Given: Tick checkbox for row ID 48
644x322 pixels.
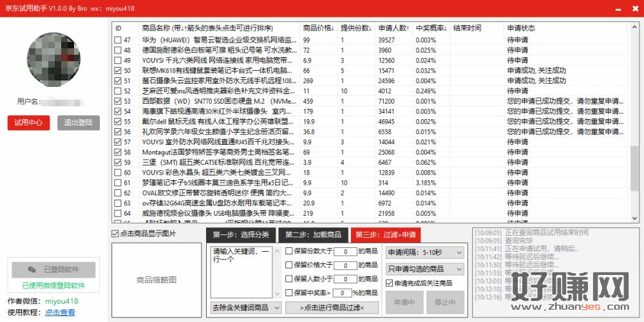Looking at the screenshot, I should pos(118,50).
